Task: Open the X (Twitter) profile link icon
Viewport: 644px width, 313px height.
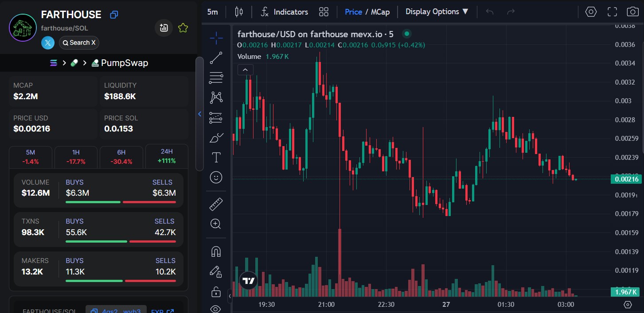Action: (x=48, y=43)
